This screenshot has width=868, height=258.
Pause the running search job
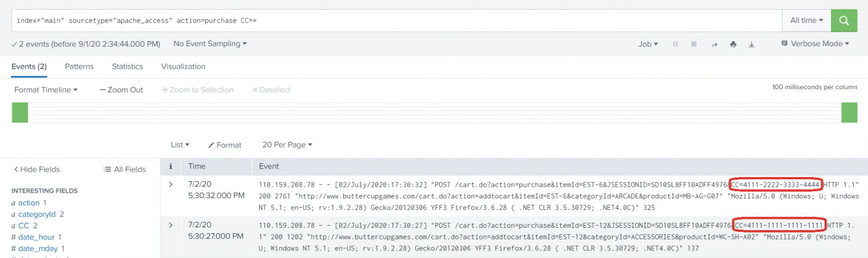pos(675,44)
